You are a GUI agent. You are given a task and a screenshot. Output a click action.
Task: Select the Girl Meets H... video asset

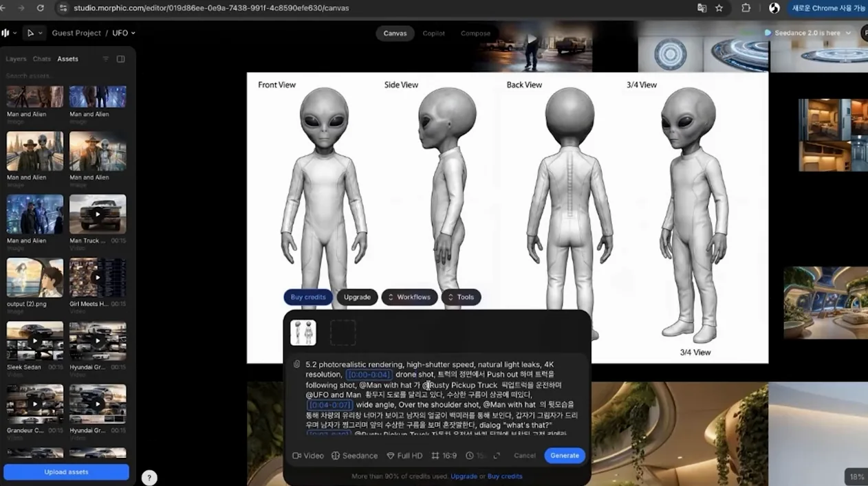click(98, 278)
